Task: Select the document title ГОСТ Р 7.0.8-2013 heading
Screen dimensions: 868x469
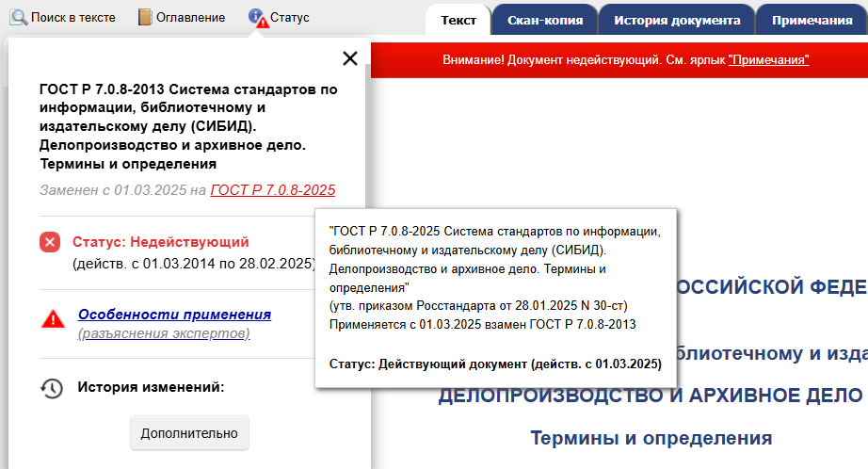Action: tap(188, 126)
